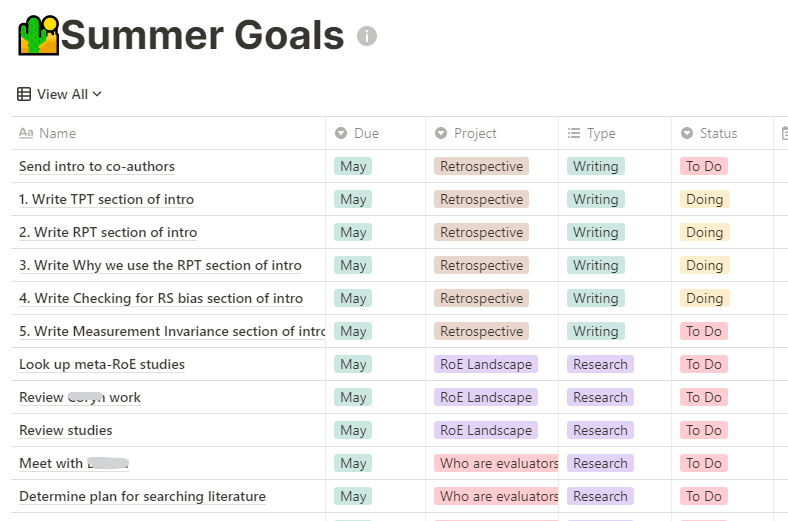The image size is (788, 521).
Task: Open the info icon beside Summer Goals
Action: click(367, 36)
